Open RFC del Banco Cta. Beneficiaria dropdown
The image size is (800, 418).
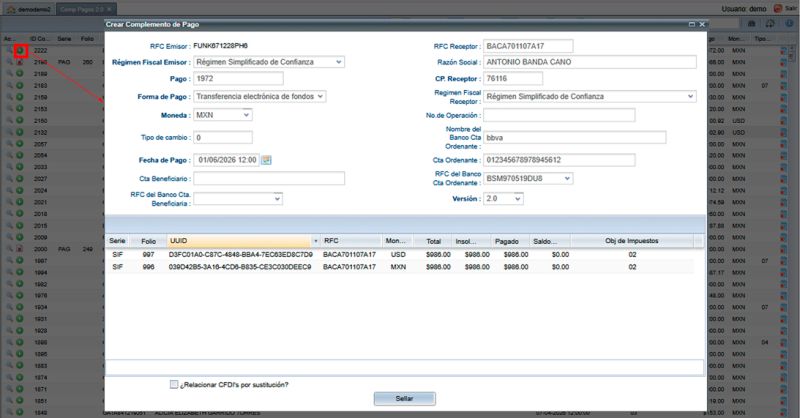tap(277, 199)
